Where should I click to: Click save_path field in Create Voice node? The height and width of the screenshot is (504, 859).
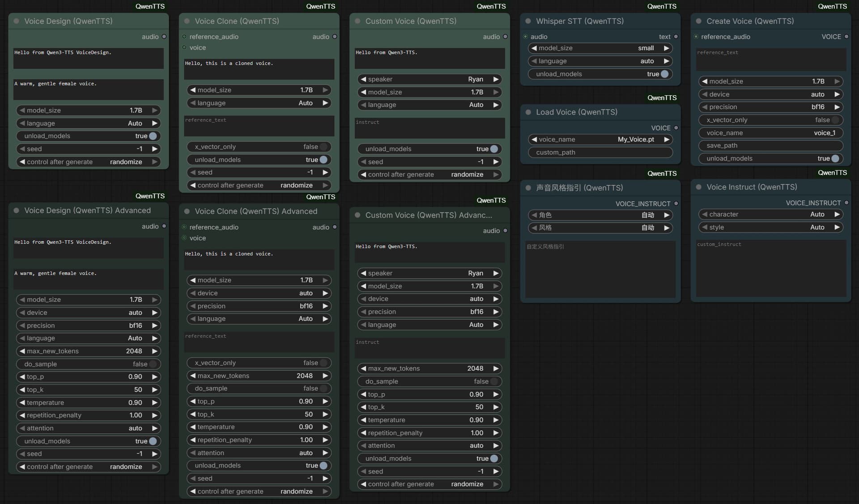(771, 146)
